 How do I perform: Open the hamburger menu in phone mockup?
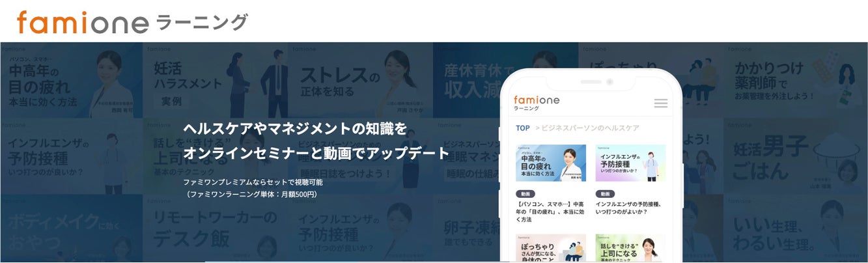pyautogui.click(x=660, y=104)
